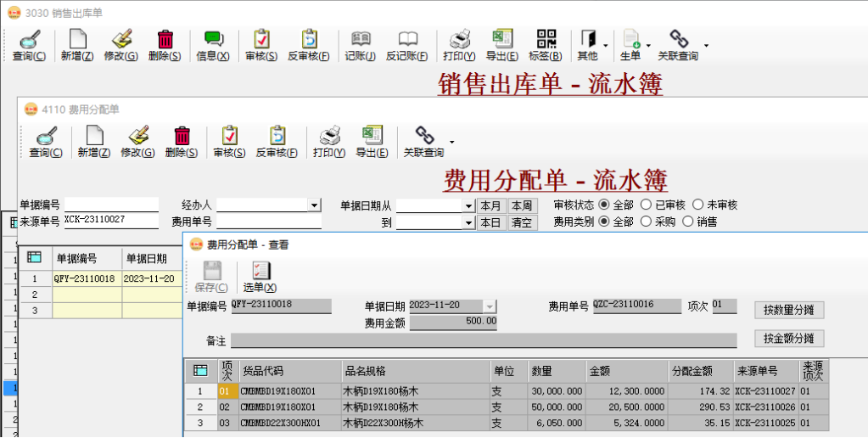Image resolution: width=868 pixels, height=438 pixels.
Task: Click 修改 pencil icon in 费用分配单 toolbar
Action: pyautogui.click(x=138, y=136)
